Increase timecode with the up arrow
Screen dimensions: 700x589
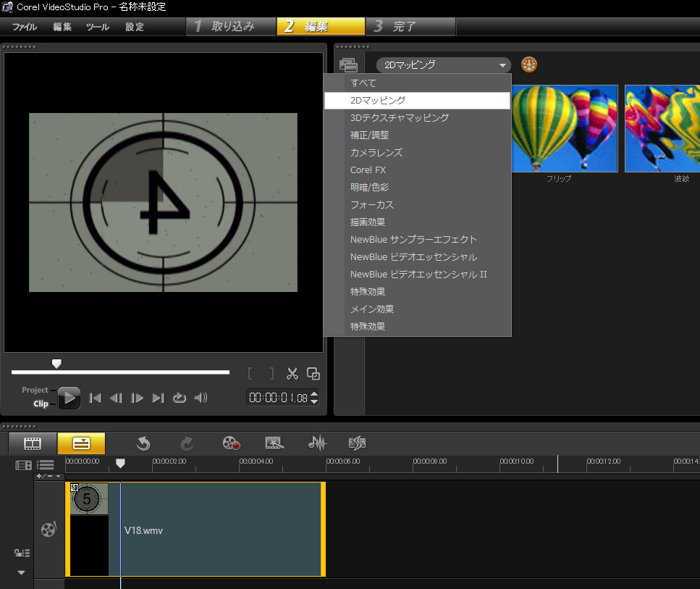[314, 393]
